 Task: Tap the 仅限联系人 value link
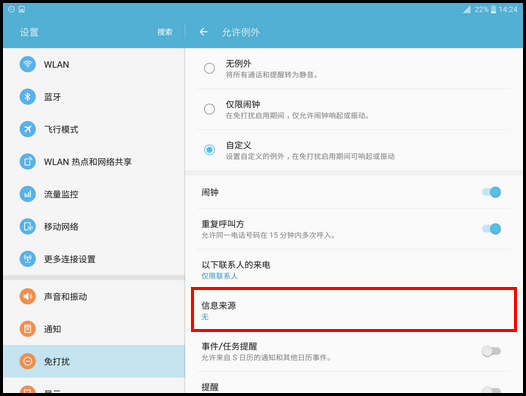(x=219, y=276)
